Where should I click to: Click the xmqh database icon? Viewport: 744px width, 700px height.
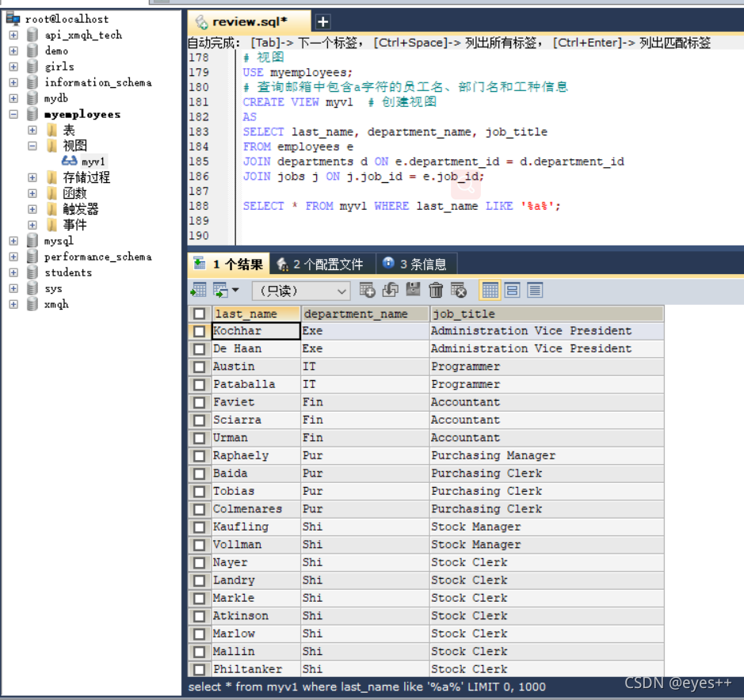tap(32, 304)
